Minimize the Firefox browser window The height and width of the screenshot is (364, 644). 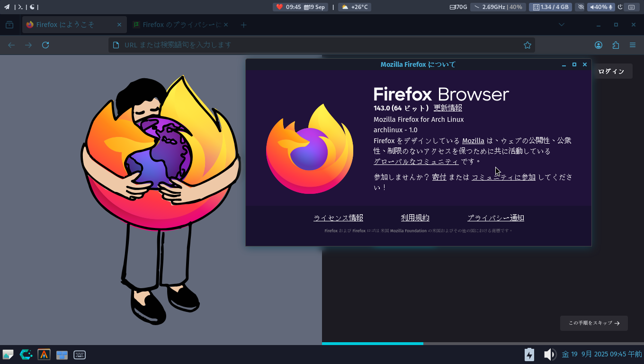[599, 25]
